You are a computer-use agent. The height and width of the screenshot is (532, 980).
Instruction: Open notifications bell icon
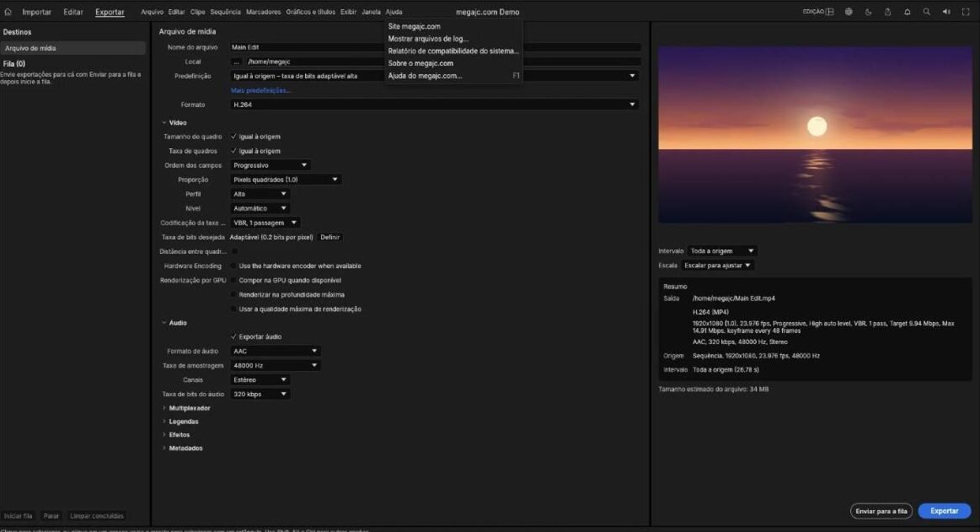(907, 12)
